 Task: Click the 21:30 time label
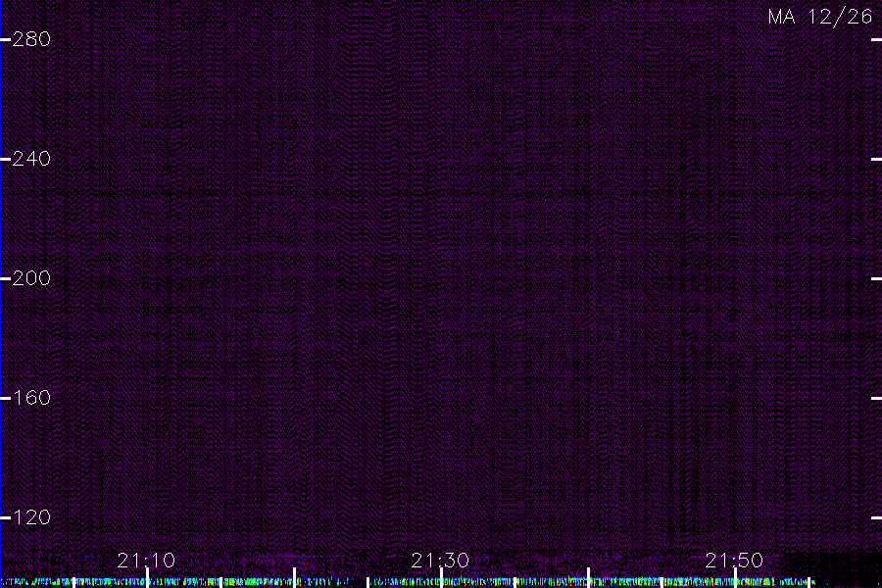point(440,561)
